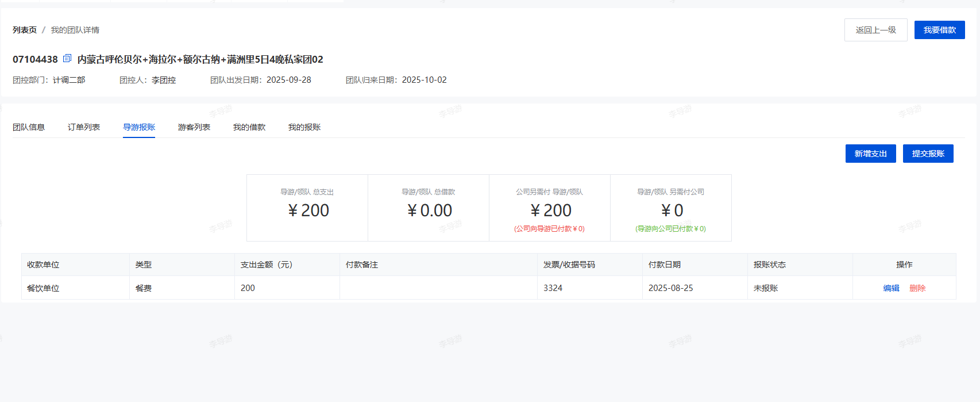Go back to 列表页 via breadcrumb
Screen dimensions: 980x402
click(x=25, y=30)
